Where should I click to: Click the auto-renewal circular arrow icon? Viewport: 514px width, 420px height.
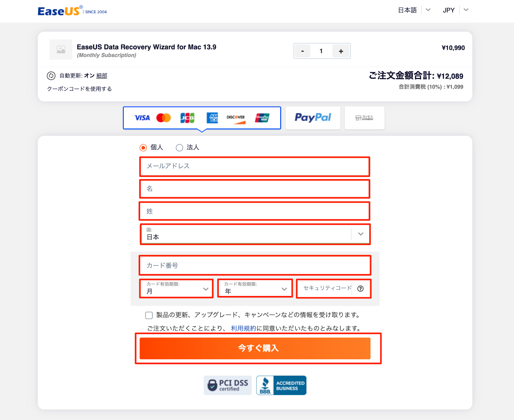pyautogui.click(x=51, y=76)
